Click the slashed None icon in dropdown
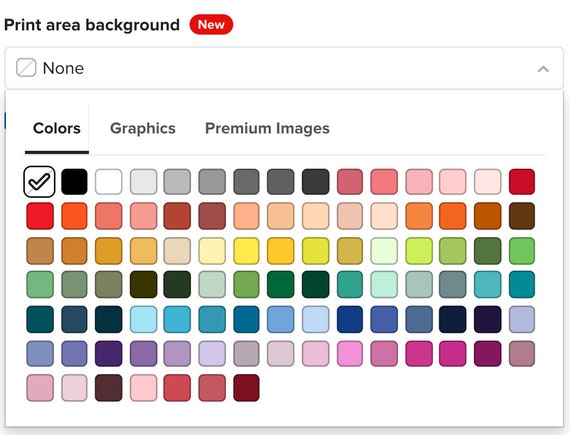570x435 pixels. pos(26,68)
